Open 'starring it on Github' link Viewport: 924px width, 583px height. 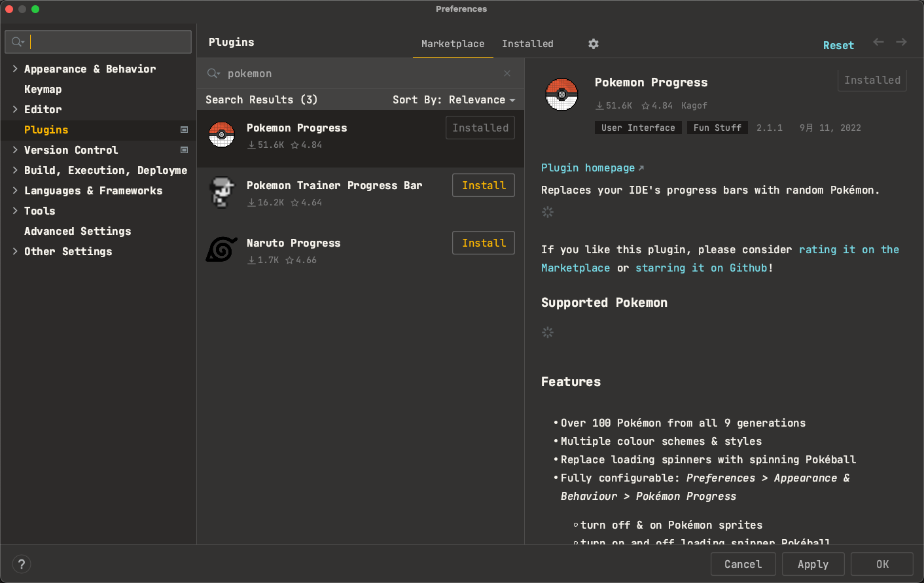(x=702, y=268)
